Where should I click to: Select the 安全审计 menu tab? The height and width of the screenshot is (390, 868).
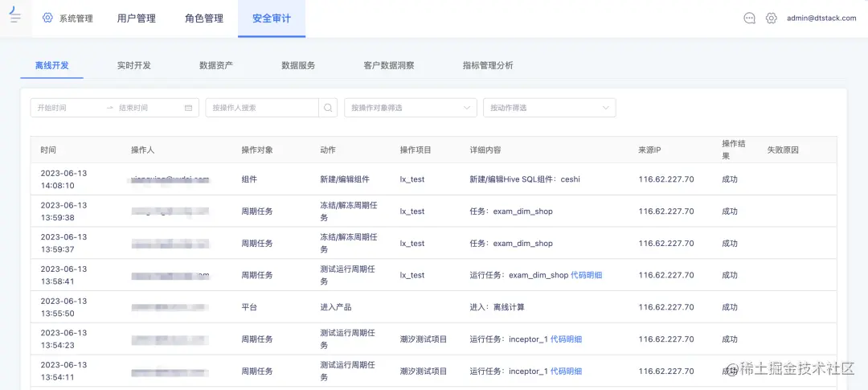point(272,18)
